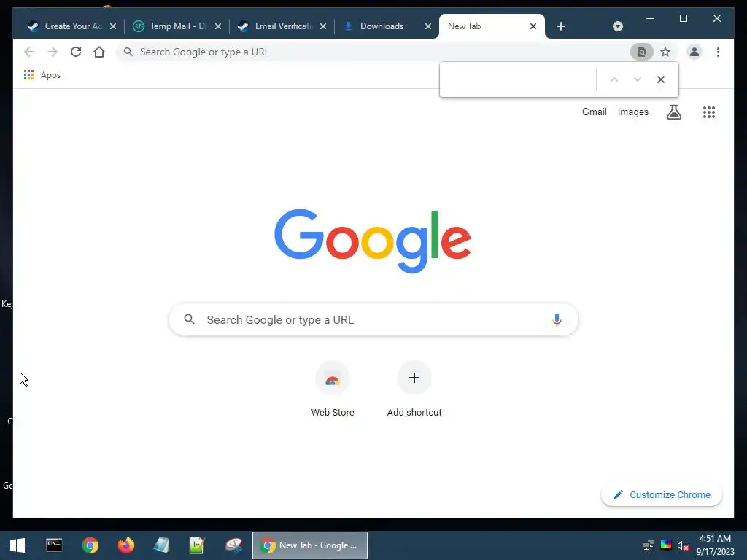Click the find-in-page icon in address bar

coord(642,52)
